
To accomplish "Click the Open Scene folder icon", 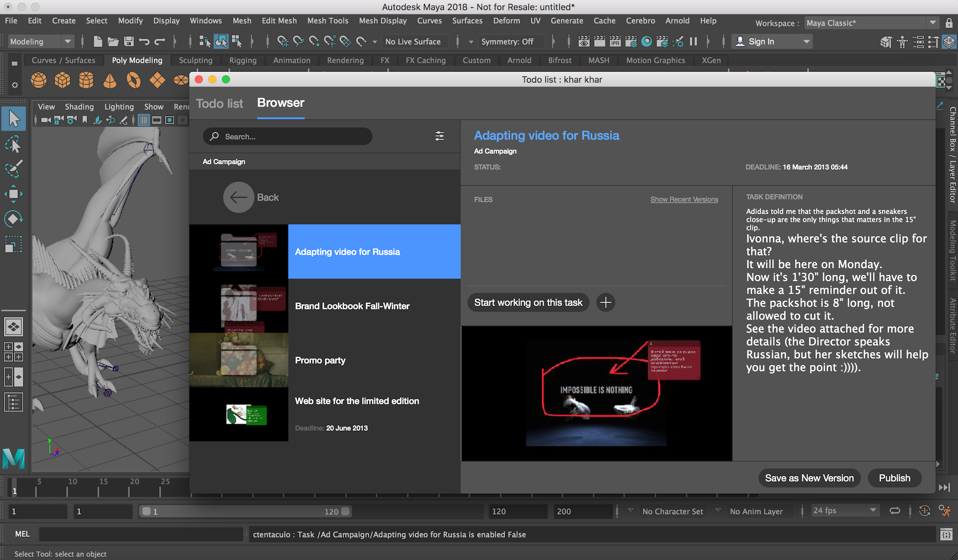I will [113, 42].
